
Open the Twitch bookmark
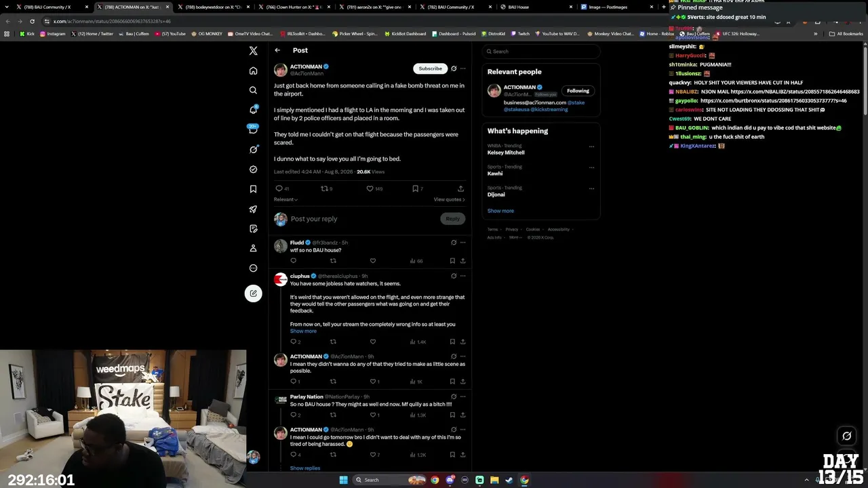point(520,33)
